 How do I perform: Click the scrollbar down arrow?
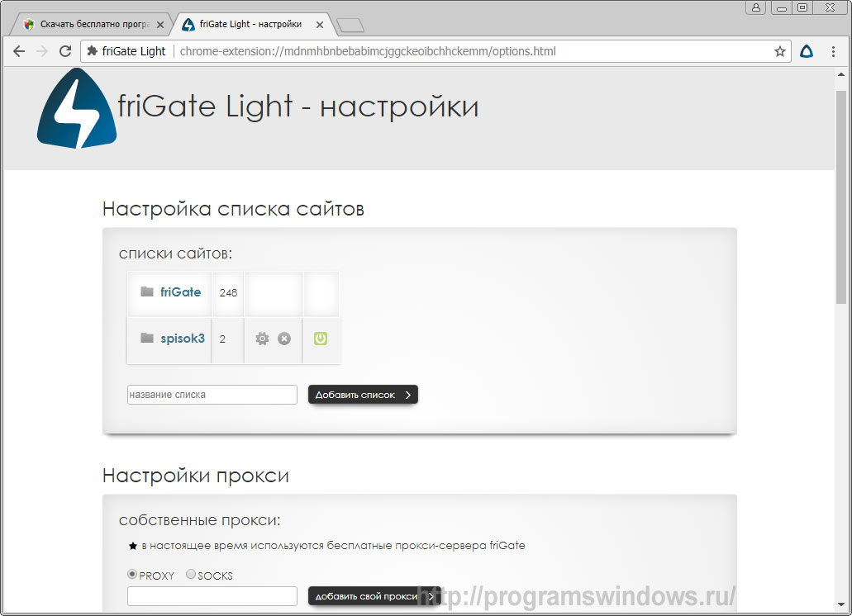tap(841, 604)
